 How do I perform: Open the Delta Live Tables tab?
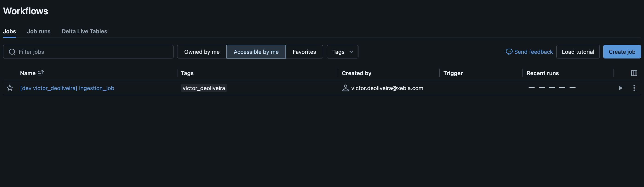tap(84, 31)
